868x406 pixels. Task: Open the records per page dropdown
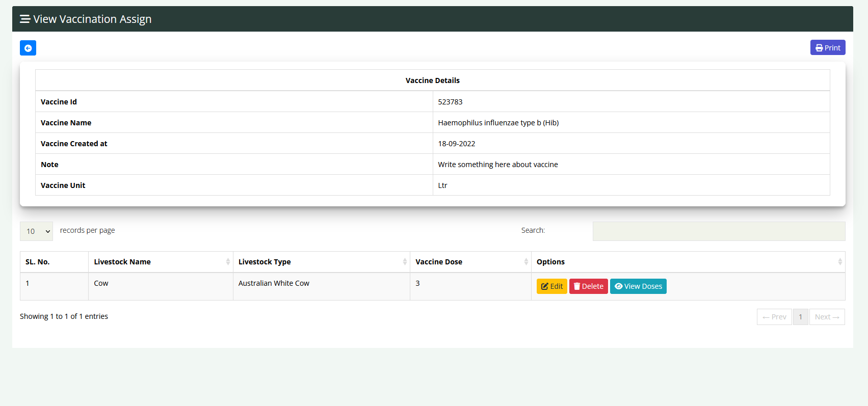tap(36, 231)
